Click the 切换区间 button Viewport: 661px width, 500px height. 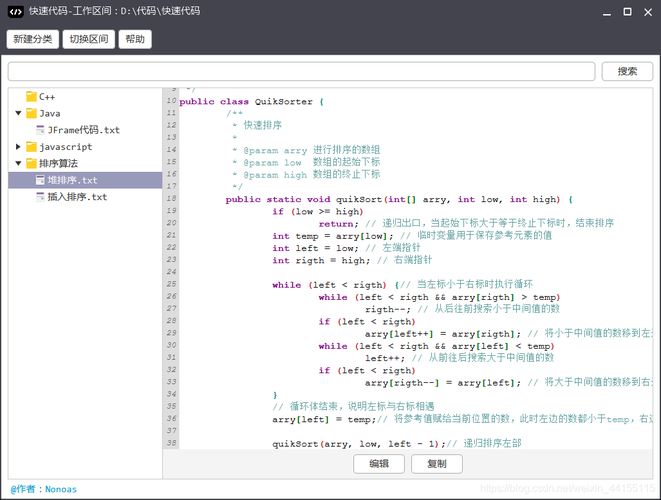point(89,39)
